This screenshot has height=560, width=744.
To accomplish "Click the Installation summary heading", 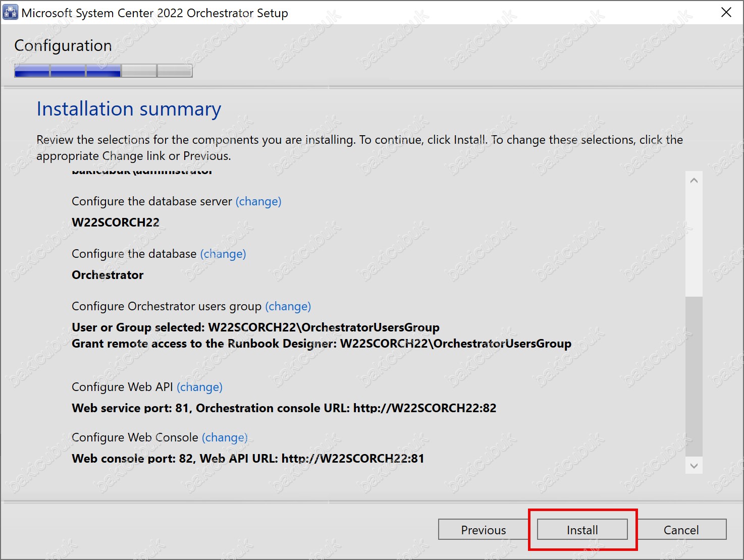I will pyautogui.click(x=129, y=109).
